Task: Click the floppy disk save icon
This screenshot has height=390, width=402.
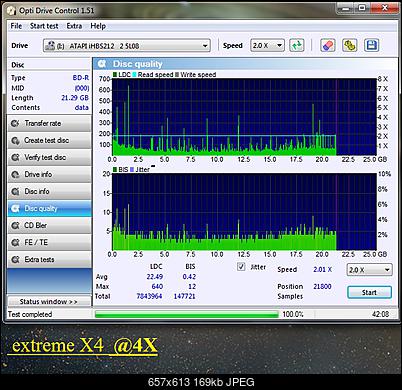Action: [371, 45]
